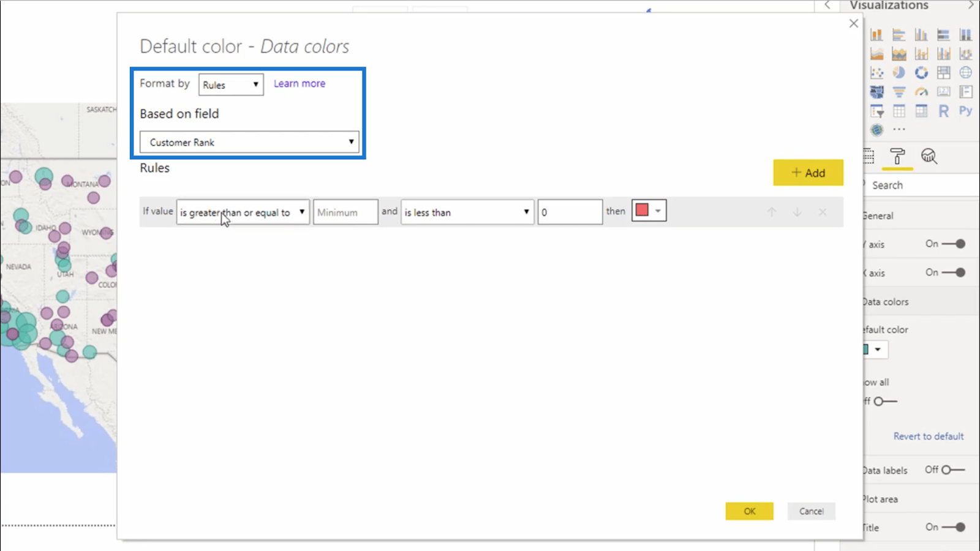The width and height of the screenshot is (980, 551).
Task: Open the 'is less than' operator dropdown
Action: [467, 212]
